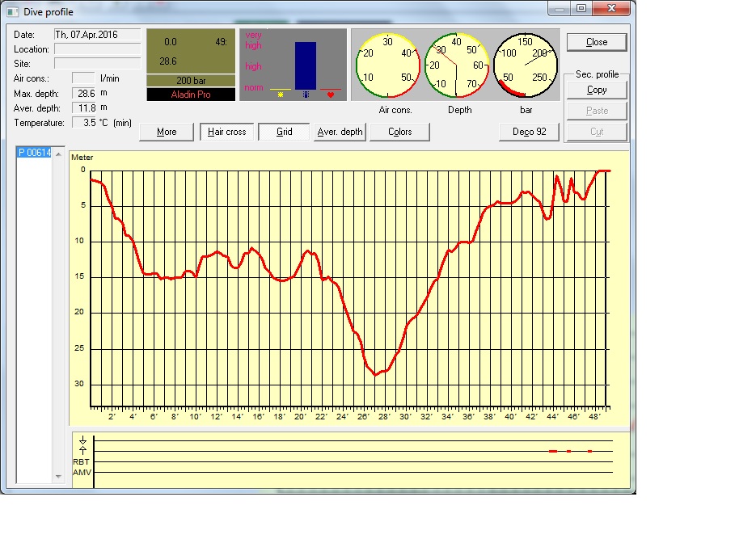Toggle the Hair cross option
This screenshot has width=756, height=560.
pyautogui.click(x=226, y=132)
